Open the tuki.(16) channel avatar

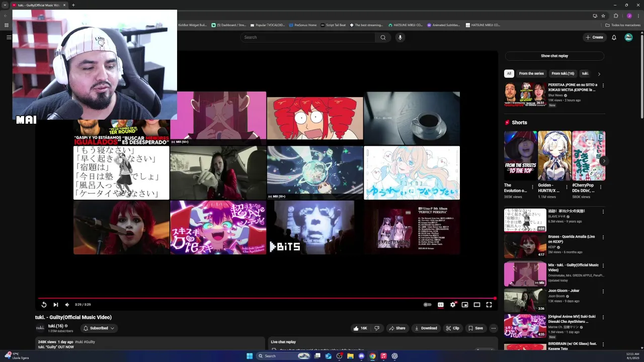pos(40,328)
